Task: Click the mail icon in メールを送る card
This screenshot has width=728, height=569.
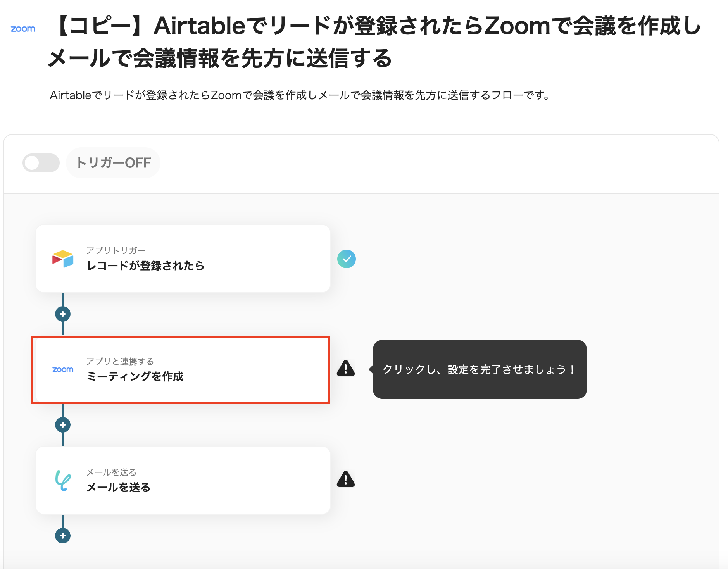Action: tap(63, 480)
